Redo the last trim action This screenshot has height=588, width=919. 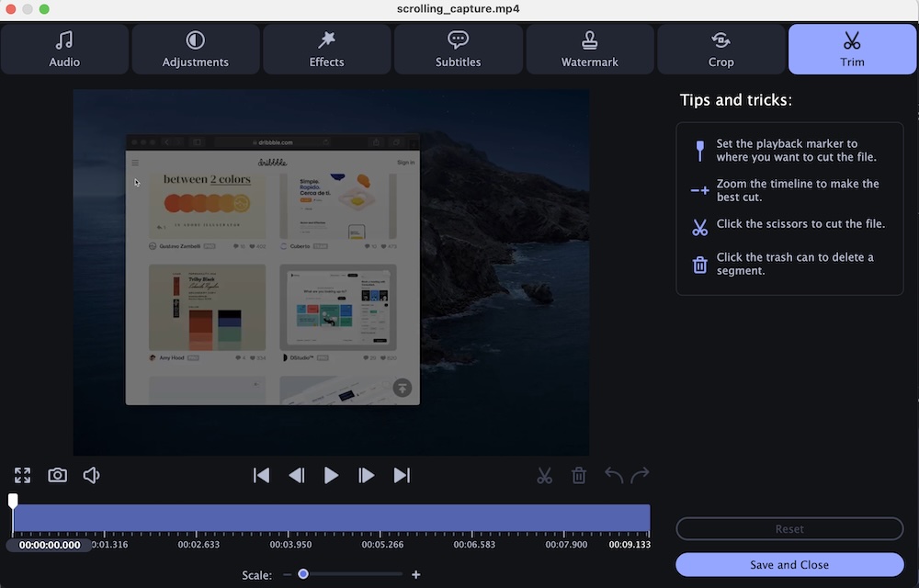[641, 475]
